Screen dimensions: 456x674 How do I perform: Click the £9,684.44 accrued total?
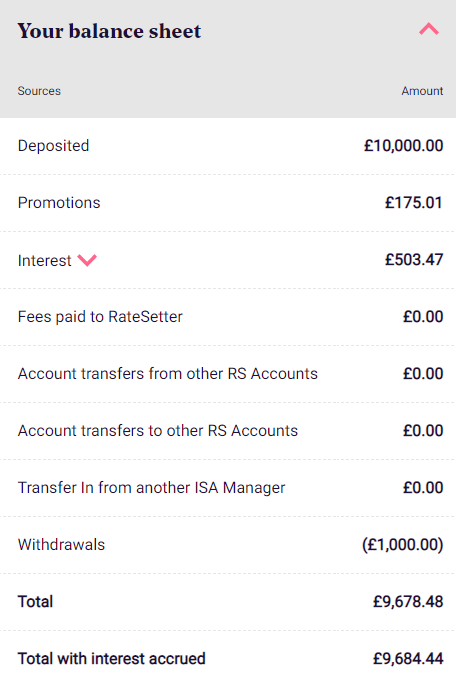pos(408,659)
